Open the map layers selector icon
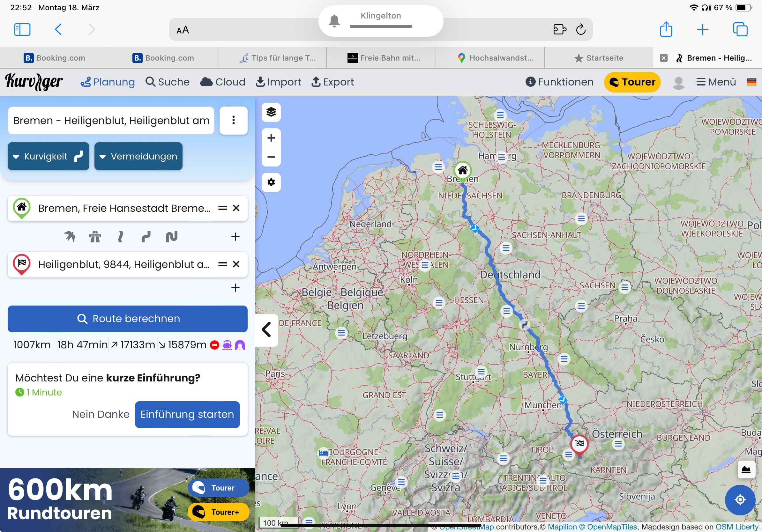This screenshot has width=762, height=532. (x=271, y=112)
